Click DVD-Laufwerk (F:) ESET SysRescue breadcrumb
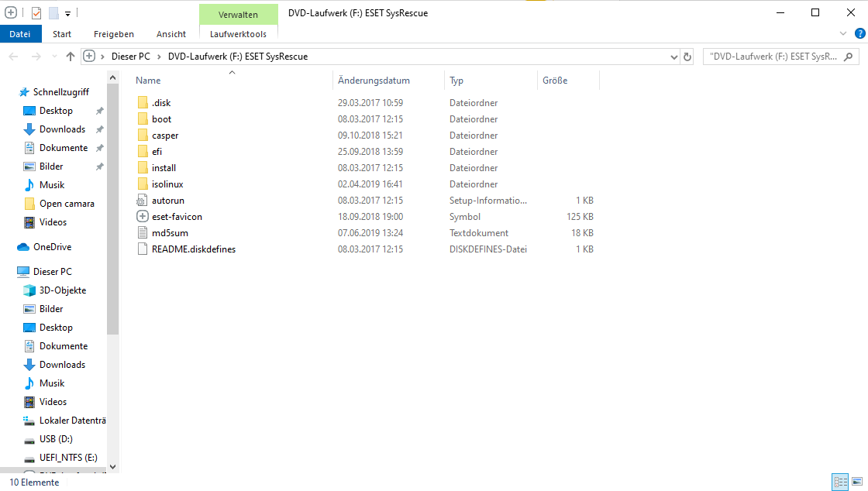Screen dimensions: 868x491 click(x=238, y=57)
